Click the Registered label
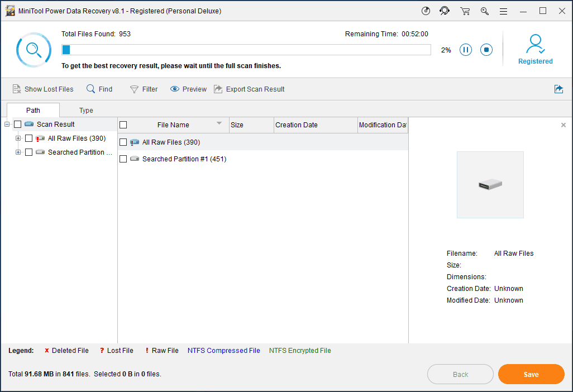 536,61
